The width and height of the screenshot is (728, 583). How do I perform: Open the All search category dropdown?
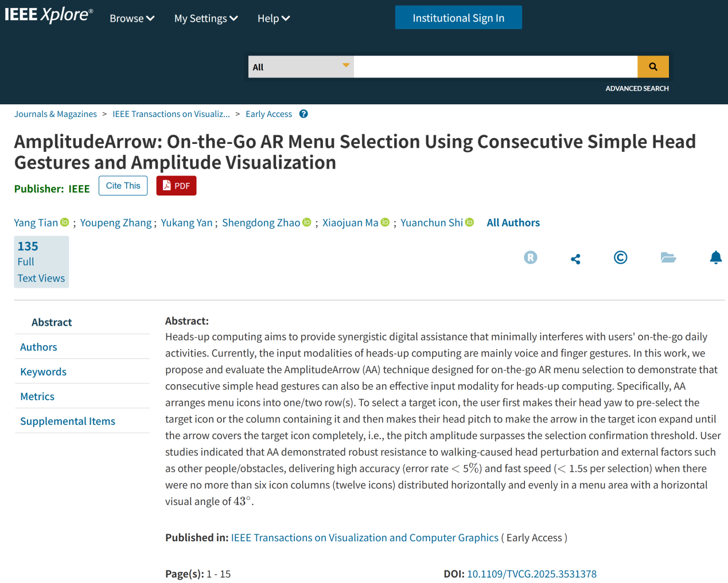pyautogui.click(x=301, y=67)
